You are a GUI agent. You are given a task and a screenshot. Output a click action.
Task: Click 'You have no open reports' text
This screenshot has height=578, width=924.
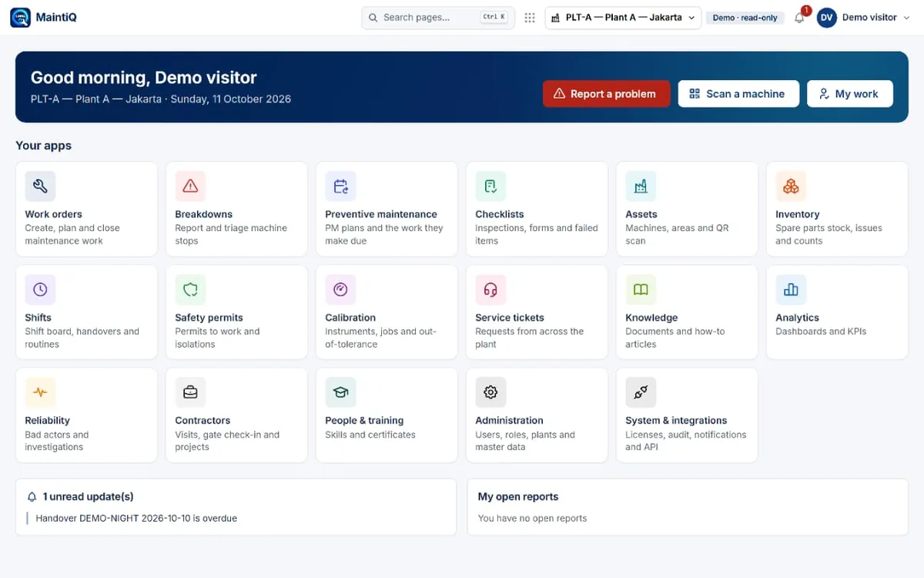click(532, 519)
